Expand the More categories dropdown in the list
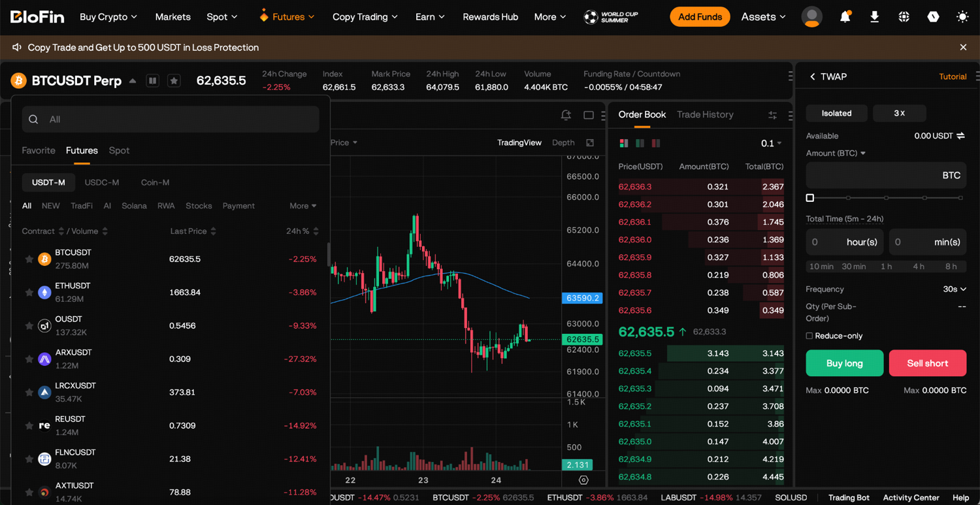980x505 pixels. [x=303, y=206]
